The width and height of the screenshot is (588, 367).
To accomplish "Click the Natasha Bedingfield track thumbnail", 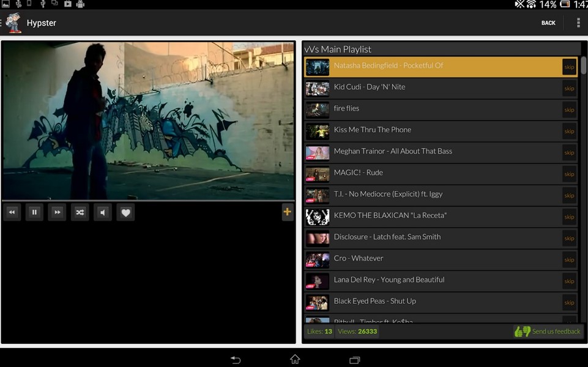I will (317, 67).
